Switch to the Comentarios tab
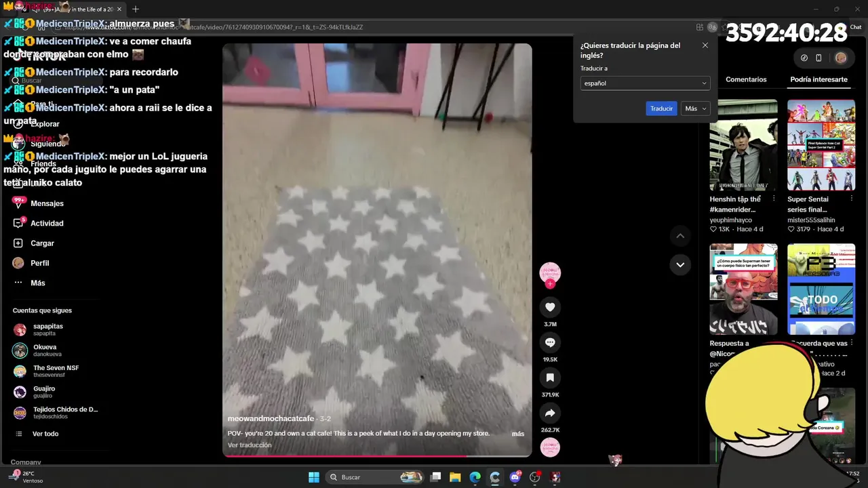The image size is (868, 488). pos(746,79)
